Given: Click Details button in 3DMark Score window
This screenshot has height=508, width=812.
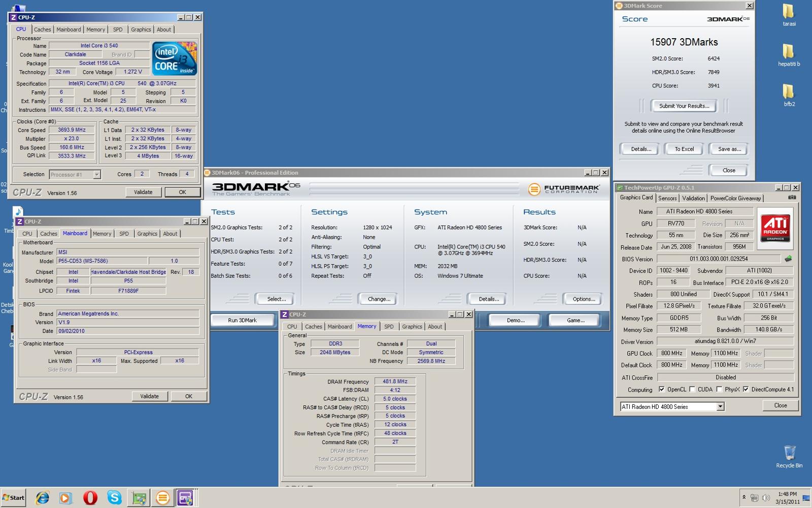Looking at the screenshot, I should pyautogui.click(x=641, y=149).
